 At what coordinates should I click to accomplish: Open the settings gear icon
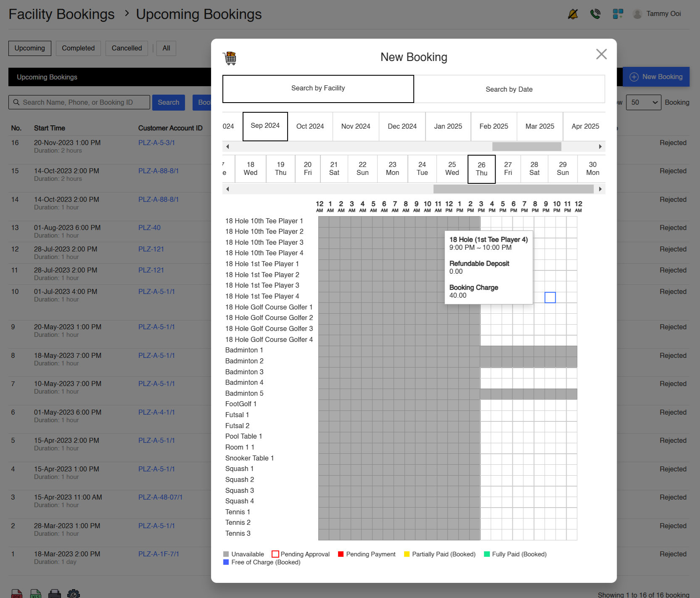[74, 594]
